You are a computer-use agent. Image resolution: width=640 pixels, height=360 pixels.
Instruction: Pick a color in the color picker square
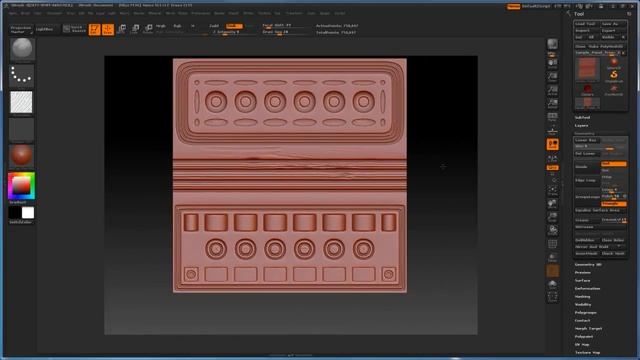click(x=21, y=186)
